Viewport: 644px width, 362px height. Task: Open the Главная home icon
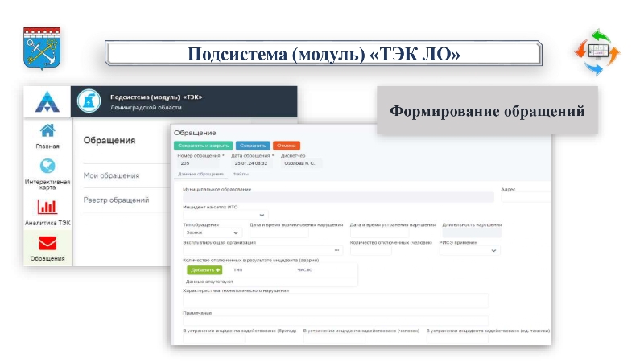coord(47,131)
